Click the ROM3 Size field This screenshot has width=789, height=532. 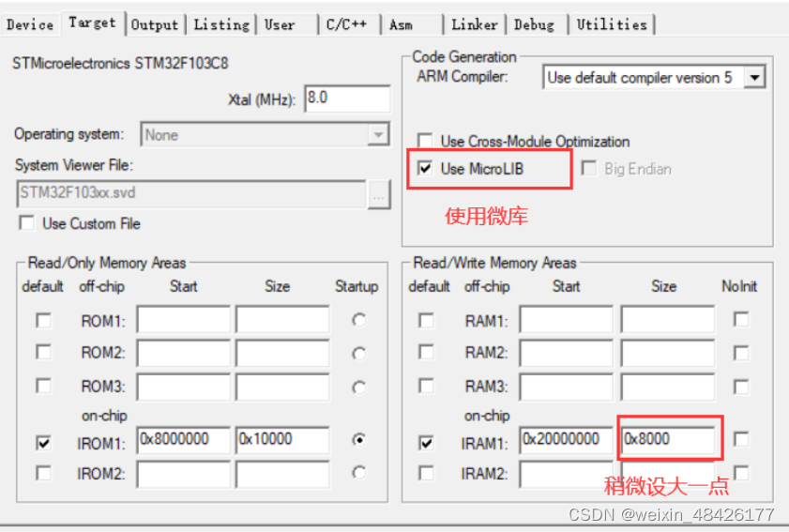coord(282,387)
